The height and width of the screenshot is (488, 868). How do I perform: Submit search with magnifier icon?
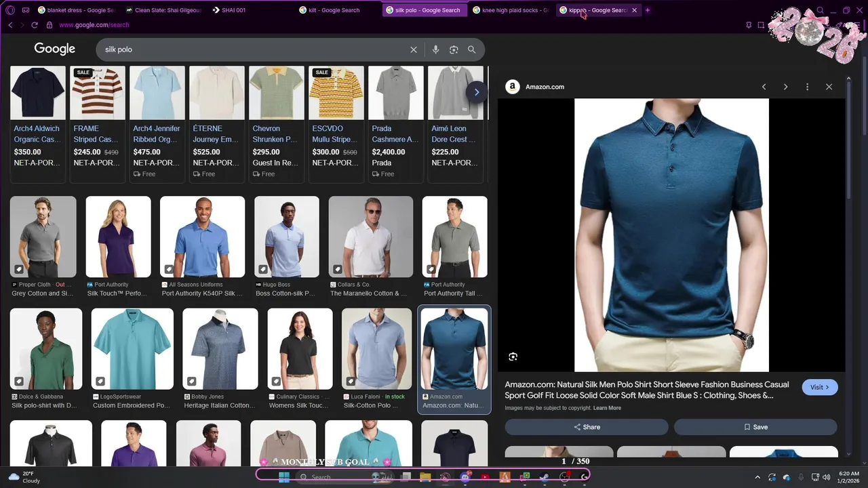[x=472, y=49]
